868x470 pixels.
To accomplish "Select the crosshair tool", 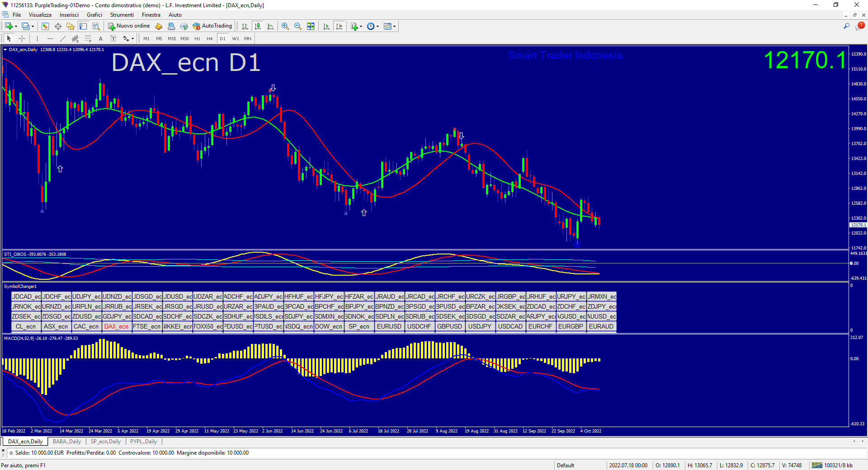I will pos(22,38).
